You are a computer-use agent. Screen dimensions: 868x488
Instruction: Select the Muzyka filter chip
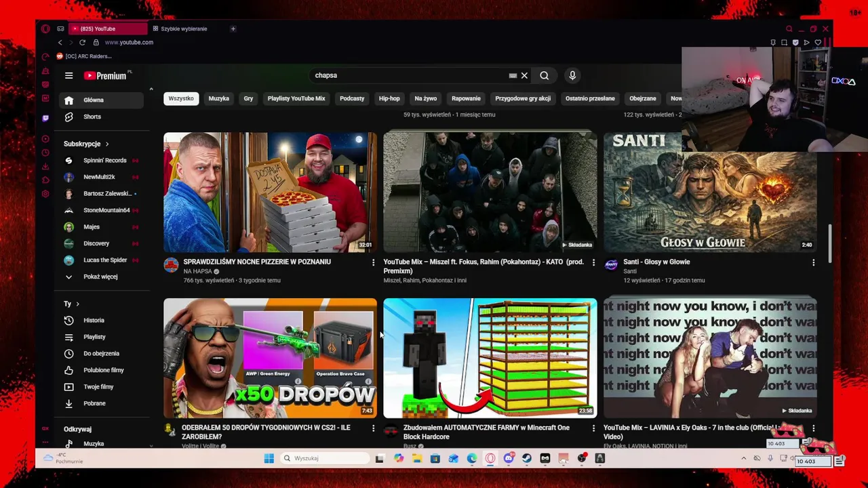pos(218,98)
